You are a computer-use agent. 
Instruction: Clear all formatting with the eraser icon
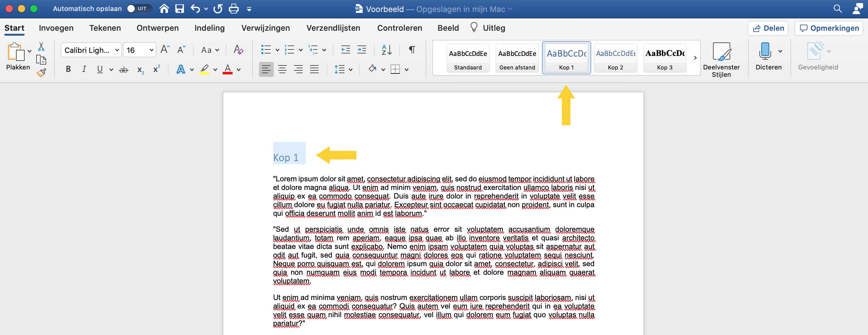click(x=238, y=49)
